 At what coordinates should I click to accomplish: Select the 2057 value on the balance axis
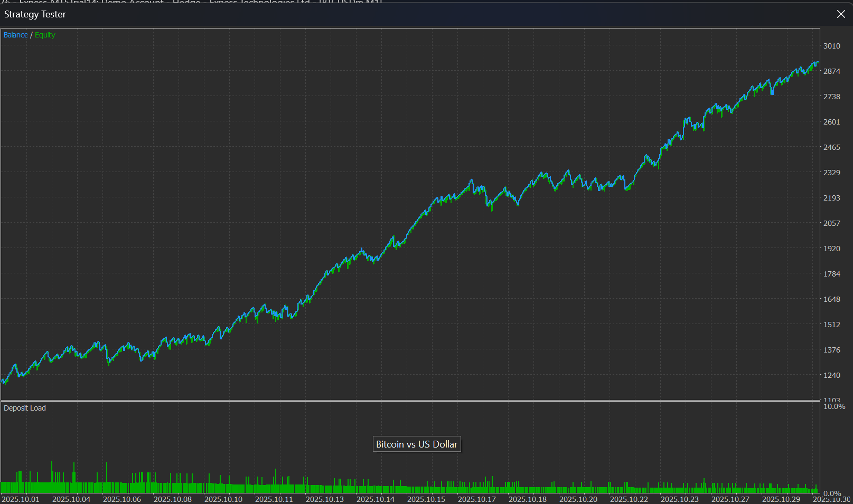coord(832,223)
